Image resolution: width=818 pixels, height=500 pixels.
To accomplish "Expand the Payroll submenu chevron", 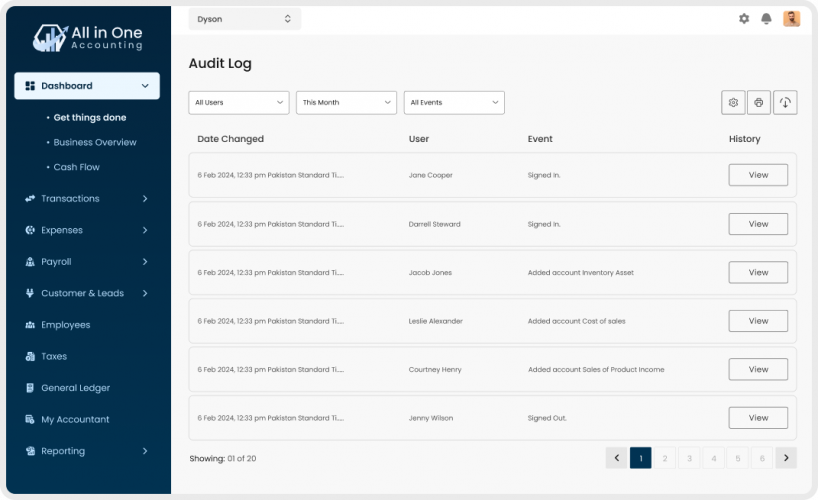I will tap(145, 261).
